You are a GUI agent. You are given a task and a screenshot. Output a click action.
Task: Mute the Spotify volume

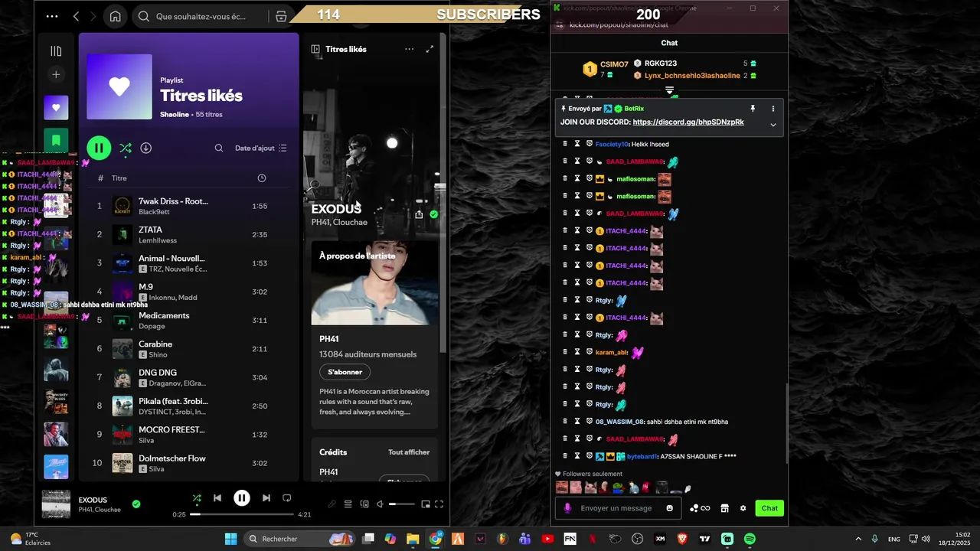coord(380,504)
